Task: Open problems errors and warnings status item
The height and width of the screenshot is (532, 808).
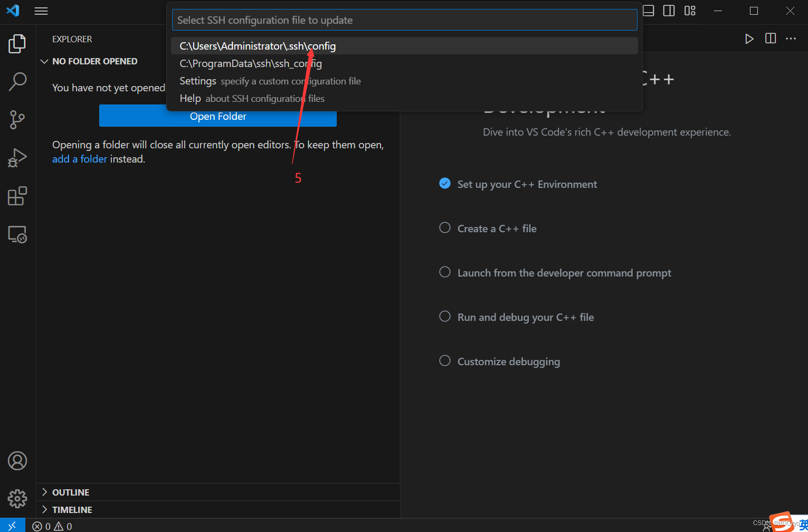Action: tap(52, 526)
